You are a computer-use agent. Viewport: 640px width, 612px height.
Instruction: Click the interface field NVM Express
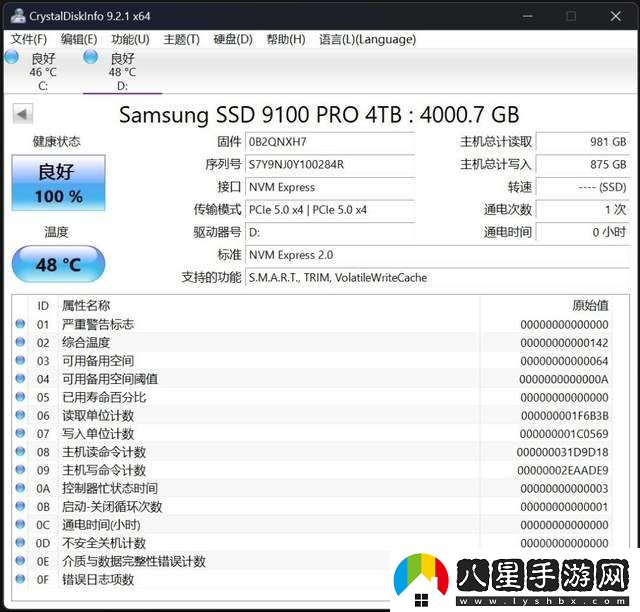coord(330,187)
